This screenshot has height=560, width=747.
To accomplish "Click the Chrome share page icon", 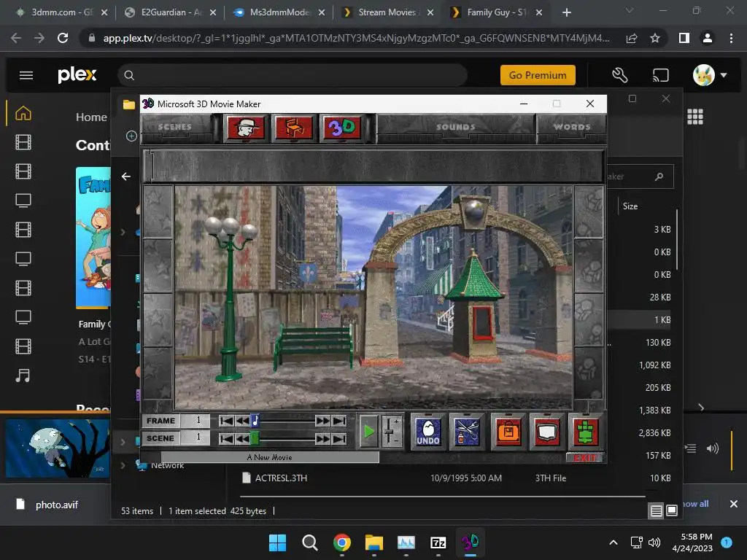I will [x=632, y=38].
